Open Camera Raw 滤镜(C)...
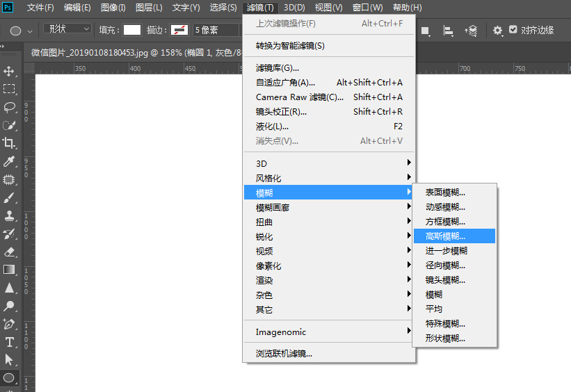This screenshot has height=392, width=571. 329,97
